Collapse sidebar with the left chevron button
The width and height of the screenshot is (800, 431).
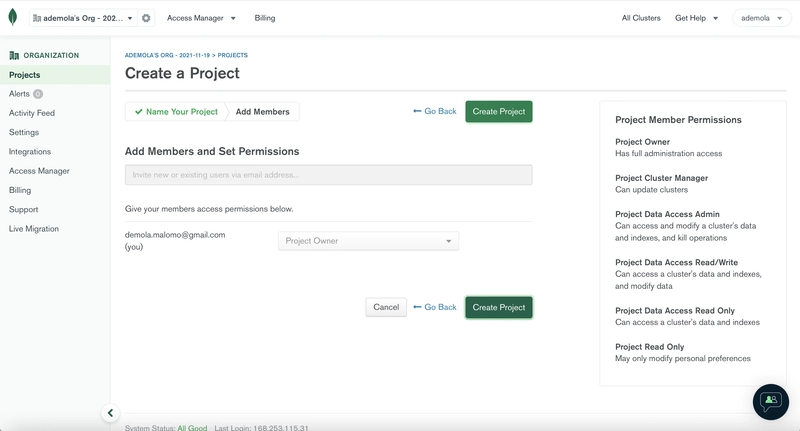pos(110,413)
